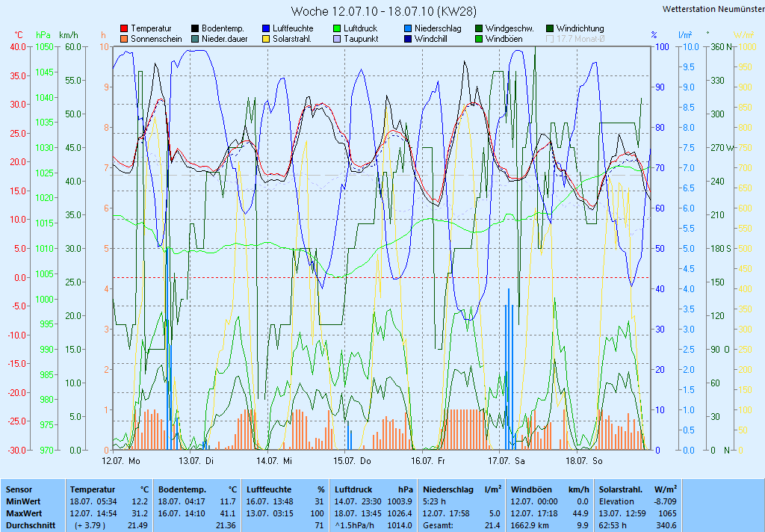The width and height of the screenshot is (765, 532).
Task: Click the precipitation duration 5:23 h
Action: coord(434,502)
